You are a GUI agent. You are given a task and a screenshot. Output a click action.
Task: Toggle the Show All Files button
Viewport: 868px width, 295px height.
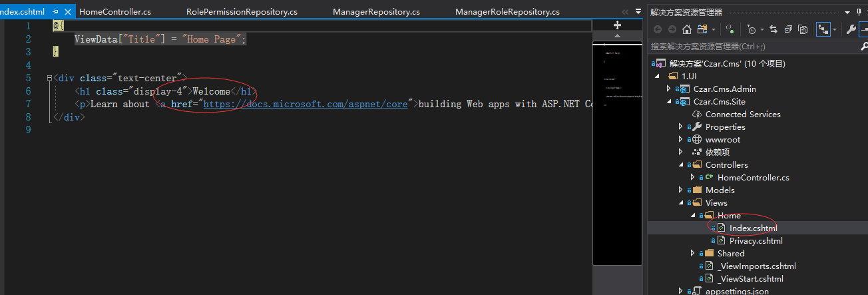click(803, 29)
